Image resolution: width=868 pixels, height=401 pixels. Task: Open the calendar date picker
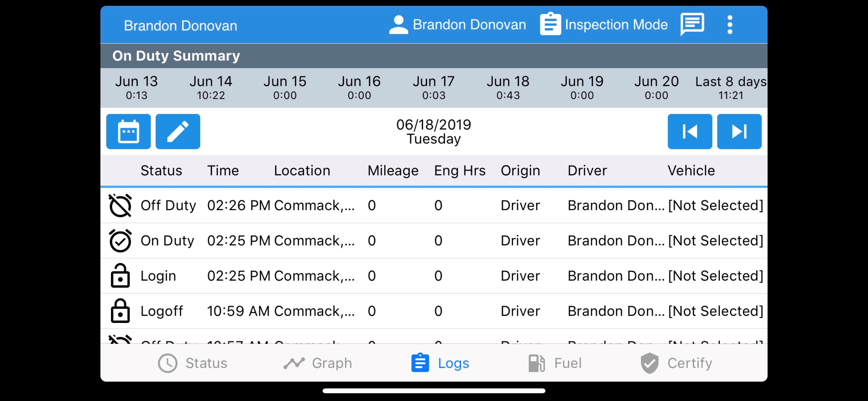(x=129, y=131)
